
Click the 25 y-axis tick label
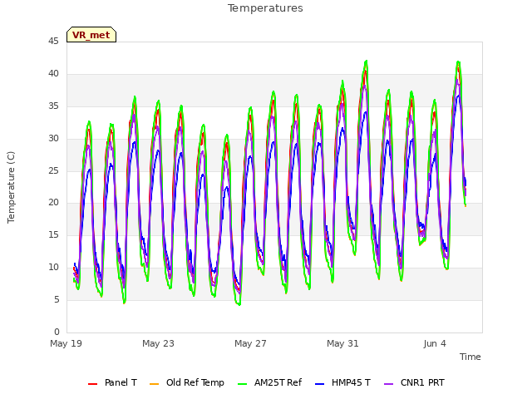[x=53, y=170]
